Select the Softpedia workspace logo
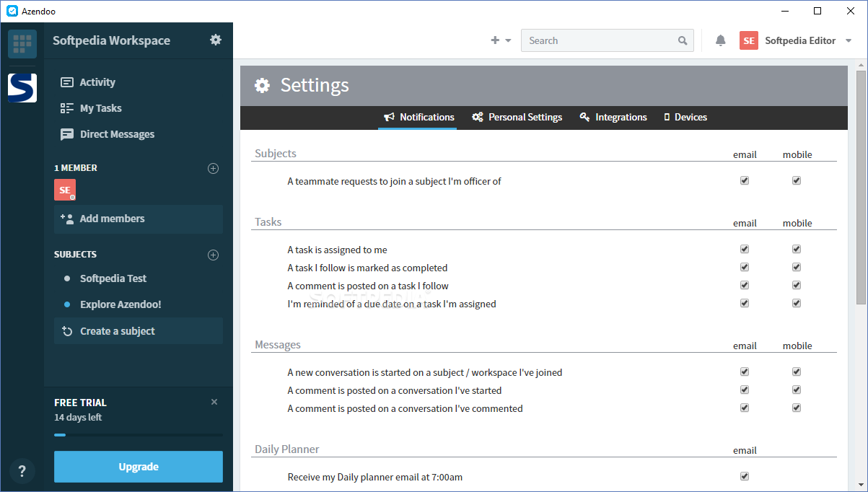The width and height of the screenshot is (868, 492). (x=22, y=87)
